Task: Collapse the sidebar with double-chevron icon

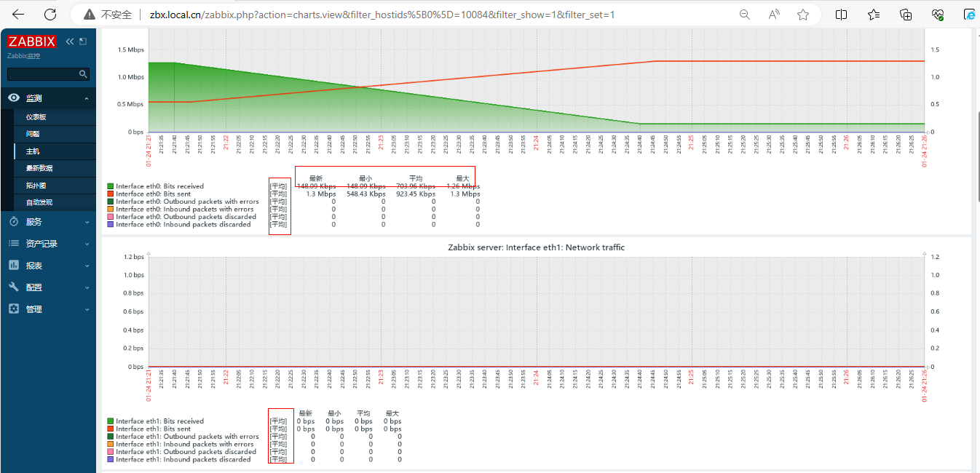Action: [x=70, y=41]
